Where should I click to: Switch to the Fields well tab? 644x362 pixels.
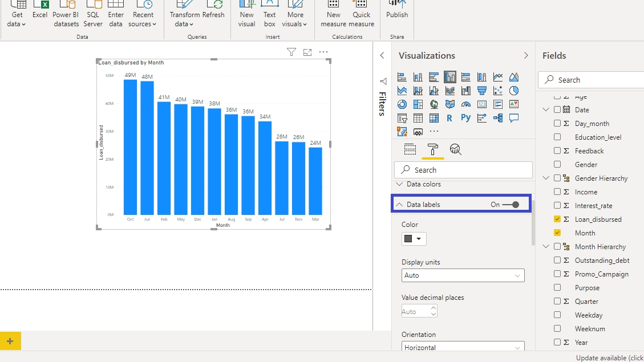(x=410, y=150)
